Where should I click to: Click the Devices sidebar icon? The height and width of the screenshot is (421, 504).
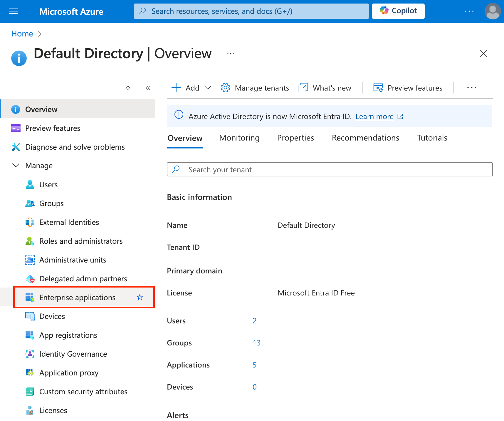coord(30,316)
